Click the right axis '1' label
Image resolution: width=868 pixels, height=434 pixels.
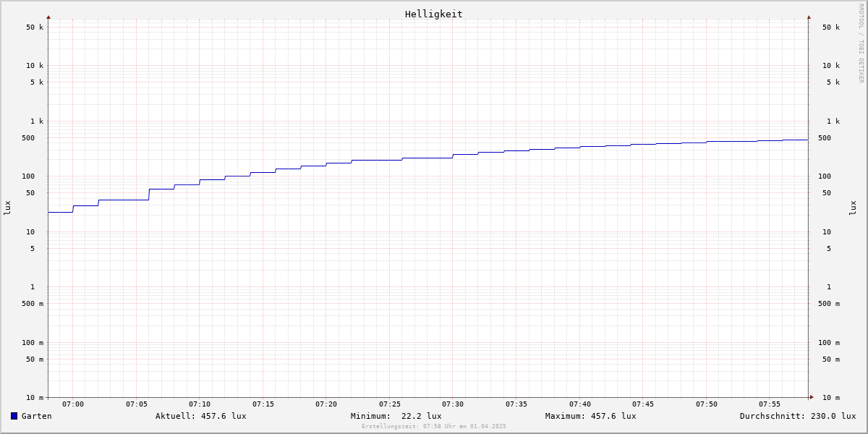point(829,287)
